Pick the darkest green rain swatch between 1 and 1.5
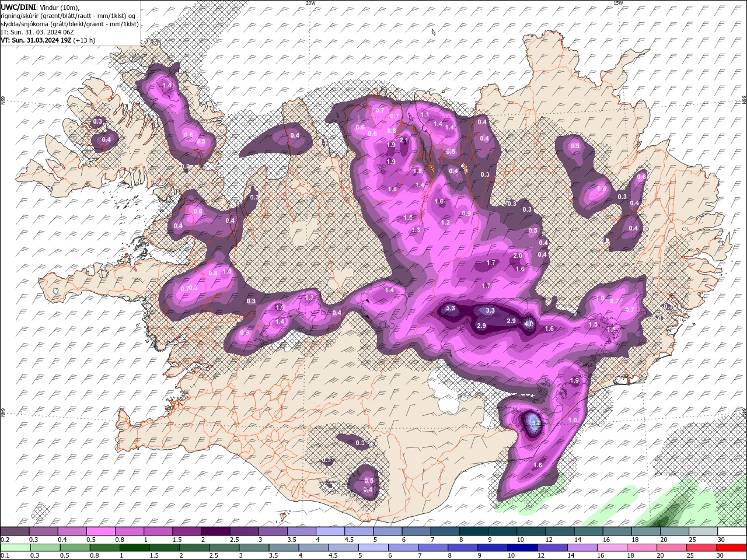The width and height of the screenshot is (747, 560). [135, 548]
